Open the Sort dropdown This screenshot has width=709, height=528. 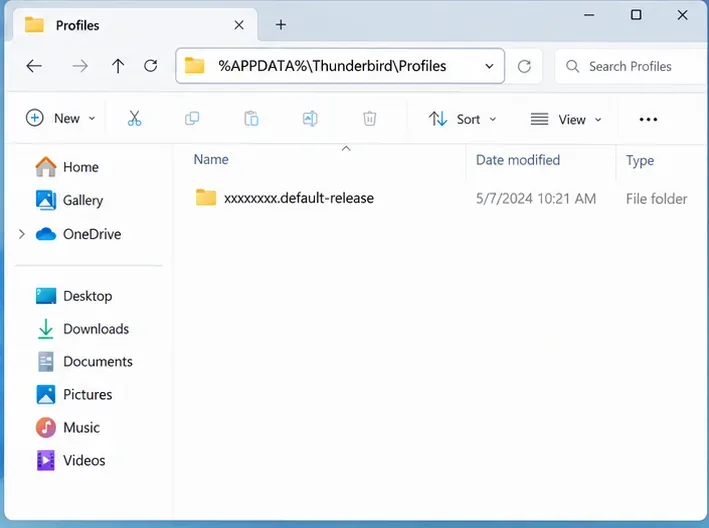(x=462, y=119)
